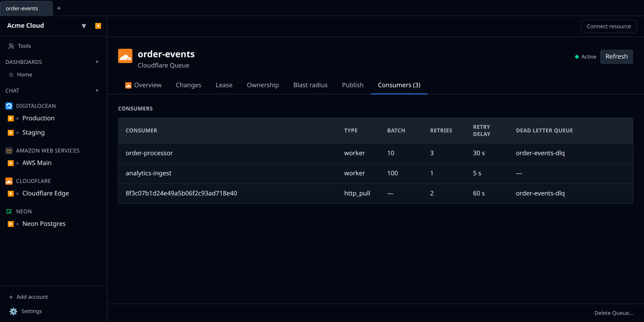The width and height of the screenshot is (644, 322).
Task: Select Staging in the sidebar
Action: 34,133
